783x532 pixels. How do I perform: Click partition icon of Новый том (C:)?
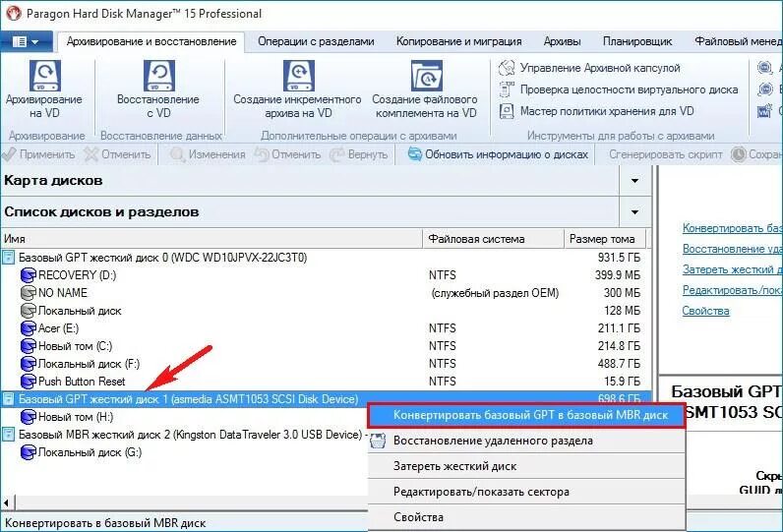point(28,346)
